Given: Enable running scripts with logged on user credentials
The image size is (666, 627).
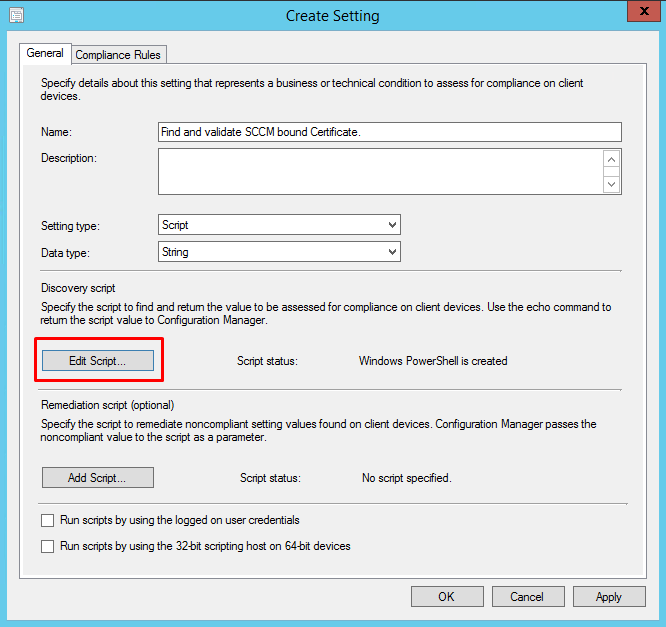Looking at the screenshot, I should (x=47, y=521).
